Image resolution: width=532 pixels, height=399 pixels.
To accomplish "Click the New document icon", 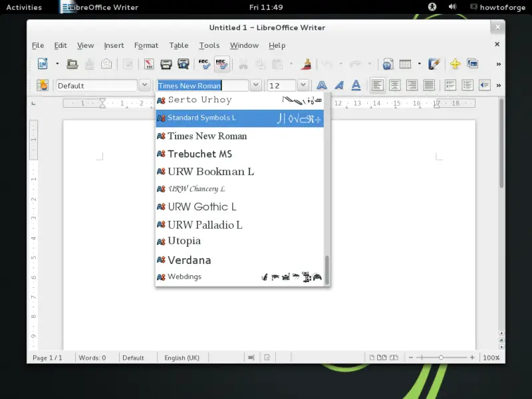I will coord(43,64).
